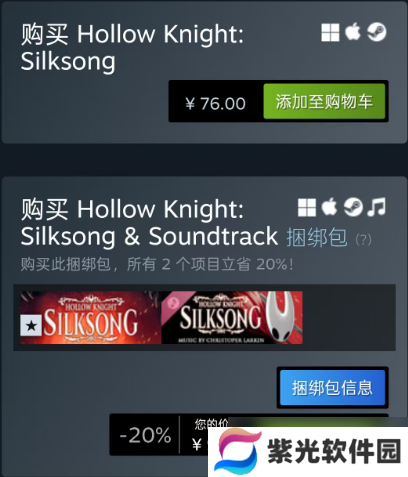Viewport: 408px width, 477px height.
Task: Click the -20% discount badge
Action: [x=145, y=435]
